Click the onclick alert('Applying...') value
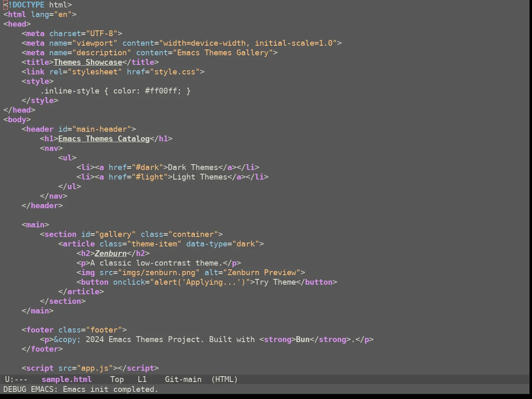The image size is (532, 399). (200, 282)
